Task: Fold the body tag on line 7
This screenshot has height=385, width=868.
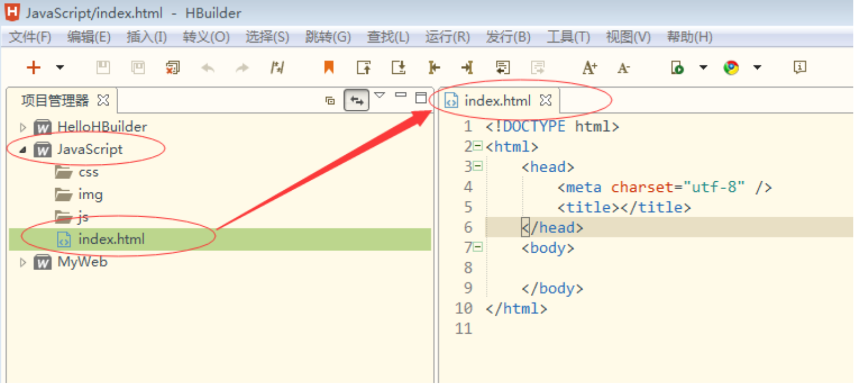Action: pyautogui.click(x=477, y=248)
